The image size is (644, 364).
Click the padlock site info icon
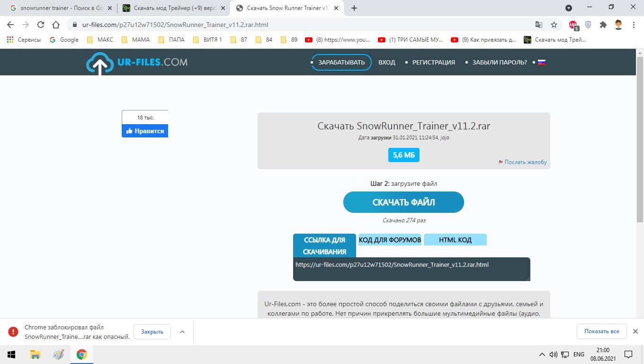click(74, 25)
